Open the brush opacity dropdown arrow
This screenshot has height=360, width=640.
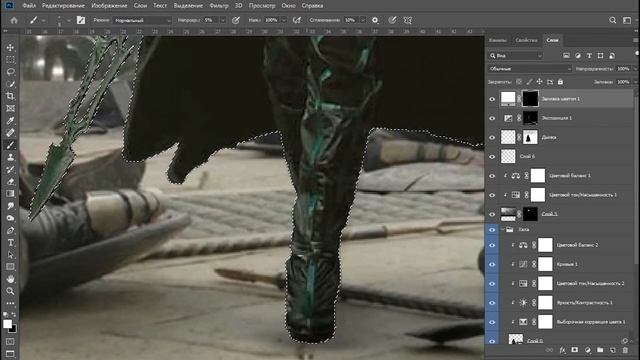click(223, 20)
